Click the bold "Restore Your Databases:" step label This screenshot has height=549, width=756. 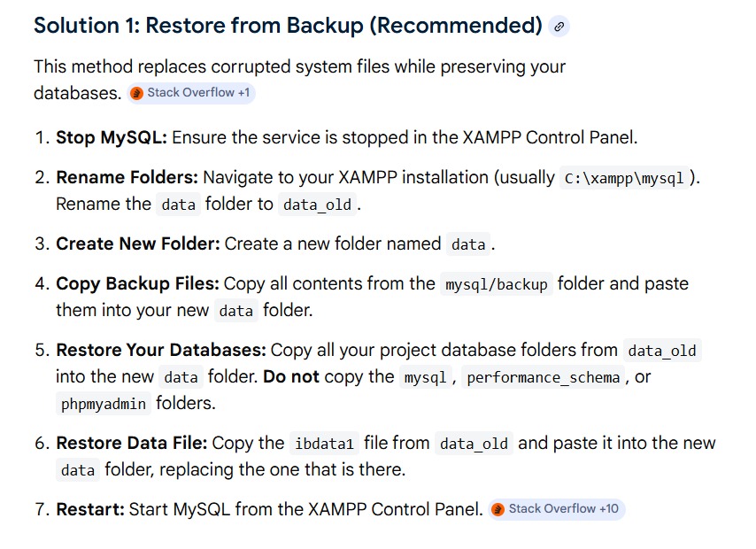point(161,351)
